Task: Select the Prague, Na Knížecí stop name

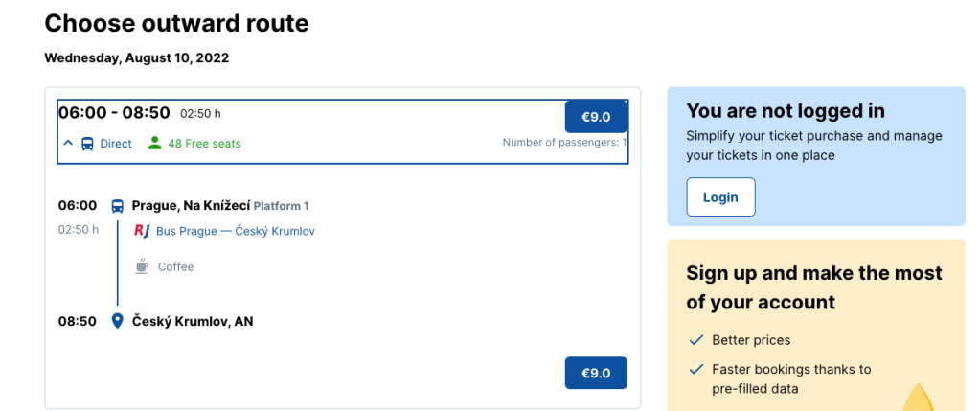Action: point(191,206)
